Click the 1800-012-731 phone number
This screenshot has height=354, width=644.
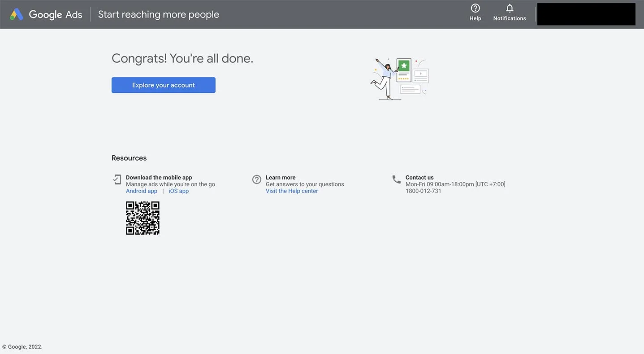tap(423, 191)
